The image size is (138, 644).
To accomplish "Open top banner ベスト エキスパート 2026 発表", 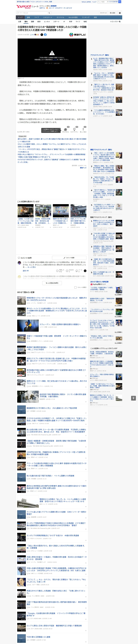I will click(x=34, y=2).
